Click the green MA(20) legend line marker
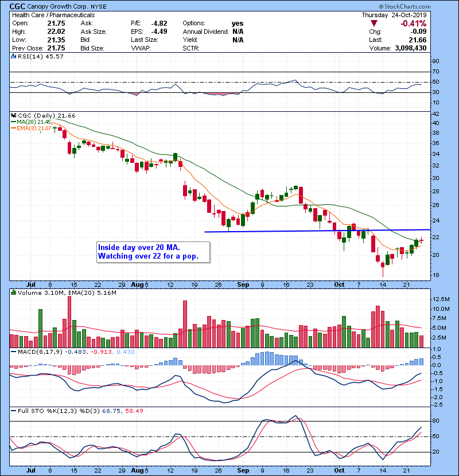The height and width of the screenshot is (476, 459). point(13,122)
